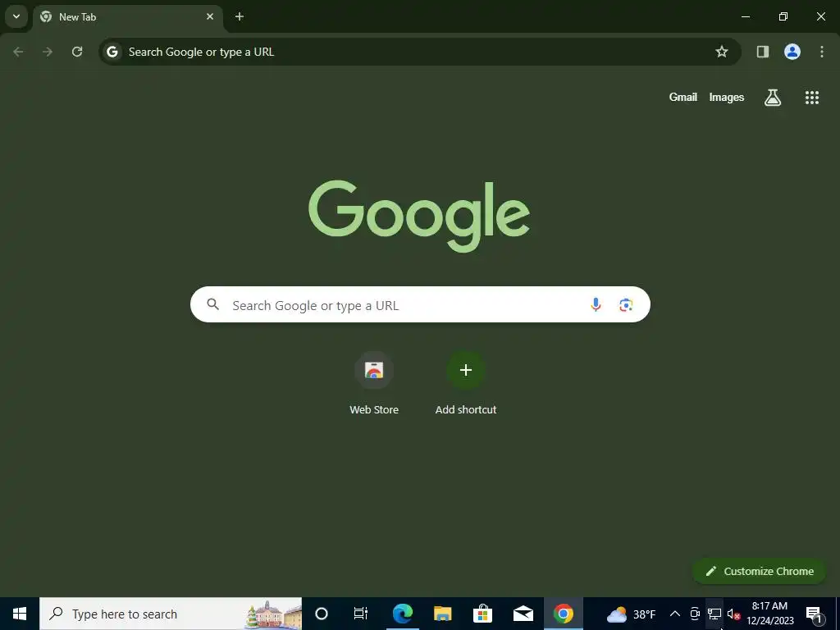840x630 pixels.
Task: Open the notification action center
Action: point(814,614)
